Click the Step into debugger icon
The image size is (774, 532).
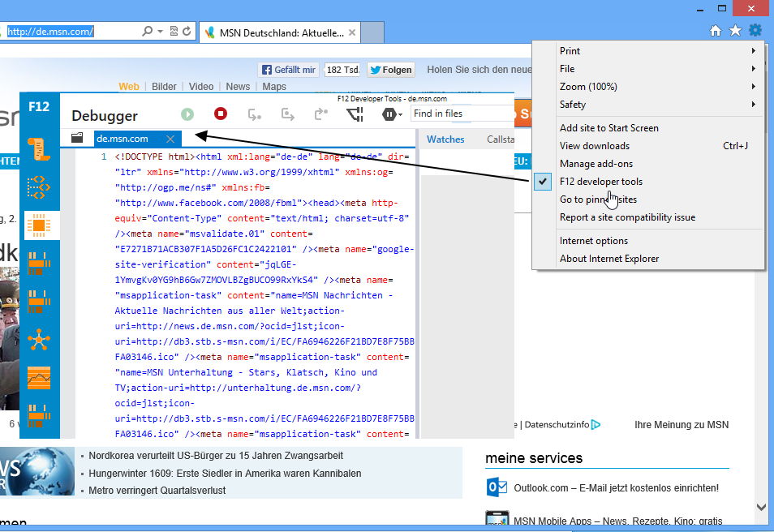(x=254, y=114)
